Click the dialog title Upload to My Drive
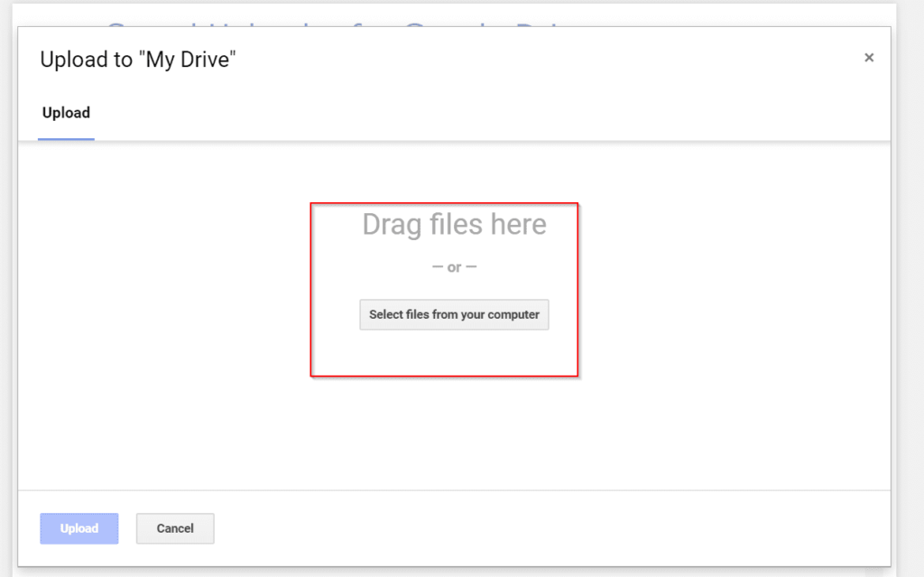Image resolution: width=924 pixels, height=577 pixels. (x=138, y=59)
